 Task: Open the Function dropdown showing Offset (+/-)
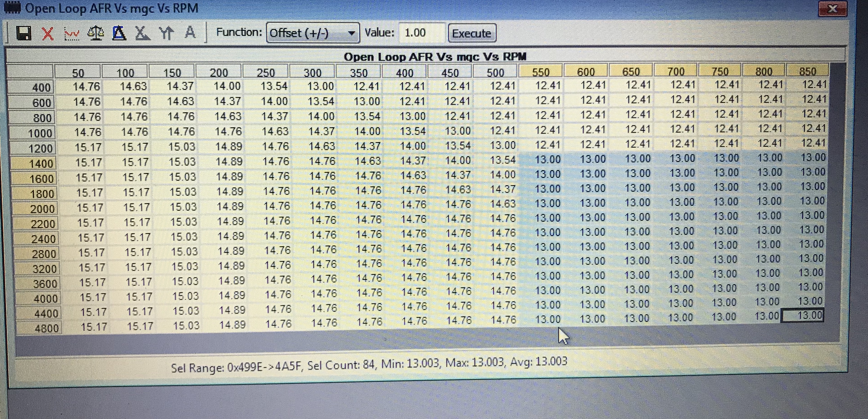tap(313, 33)
